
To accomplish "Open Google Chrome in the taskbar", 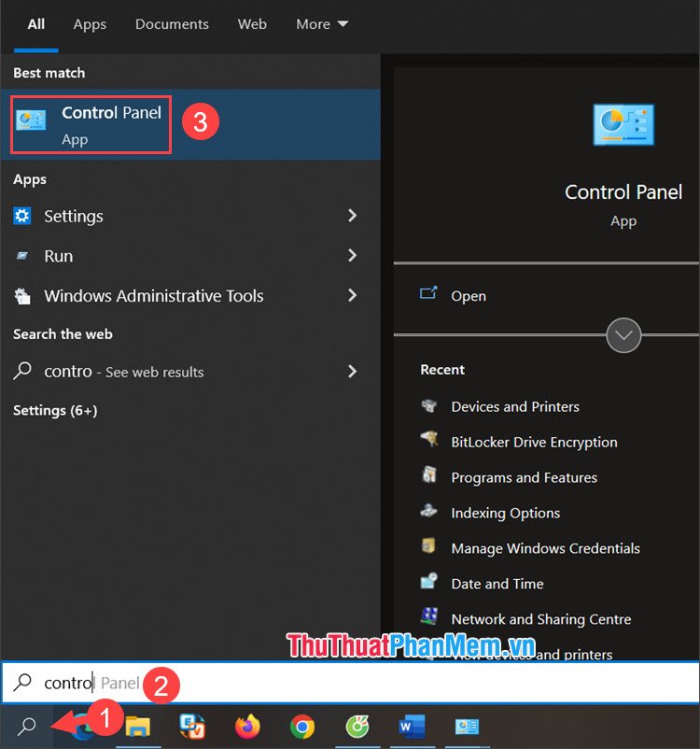I will (302, 727).
